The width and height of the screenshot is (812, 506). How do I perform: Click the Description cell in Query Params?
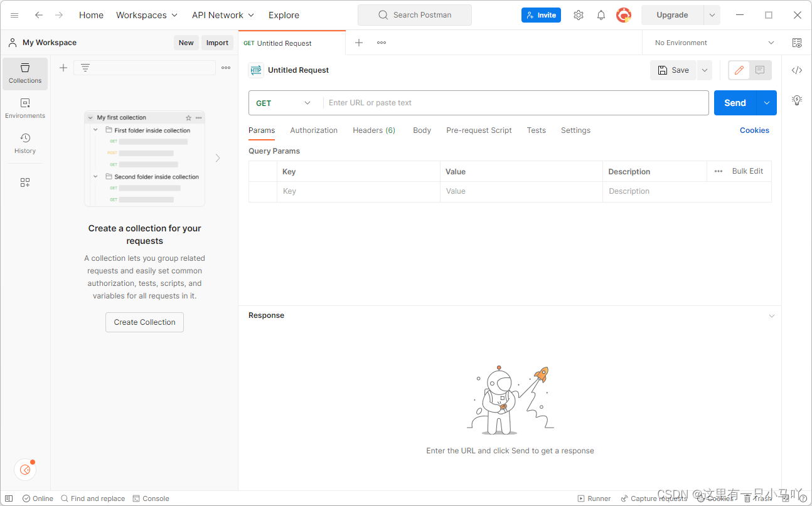687,191
